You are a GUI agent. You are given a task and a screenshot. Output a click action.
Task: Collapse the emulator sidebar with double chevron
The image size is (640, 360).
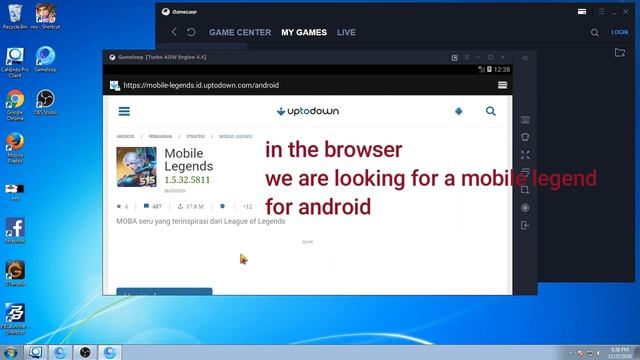525,58
